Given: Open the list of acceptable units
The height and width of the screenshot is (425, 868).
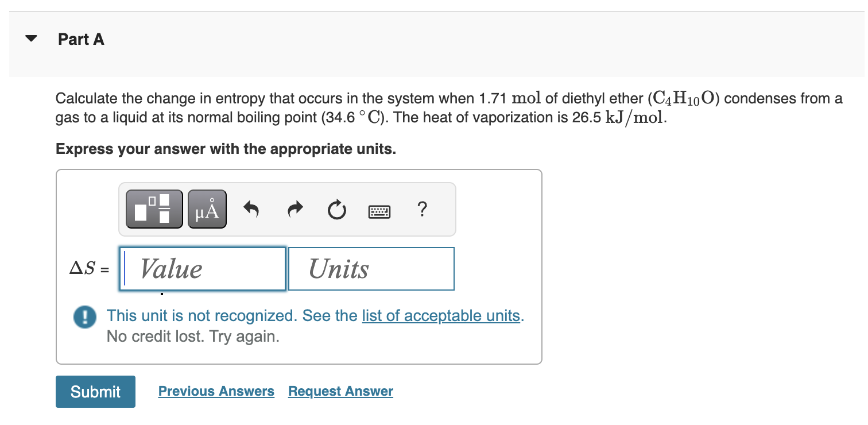Looking at the screenshot, I should coord(441,315).
